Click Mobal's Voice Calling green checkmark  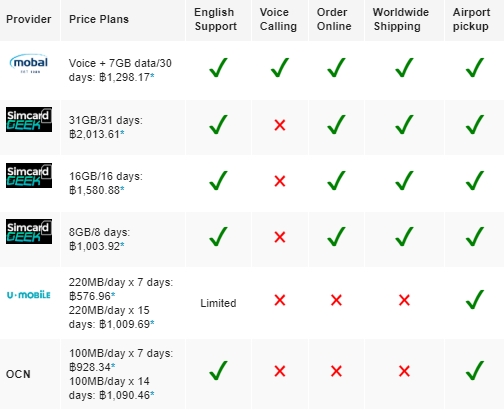[280, 68]
